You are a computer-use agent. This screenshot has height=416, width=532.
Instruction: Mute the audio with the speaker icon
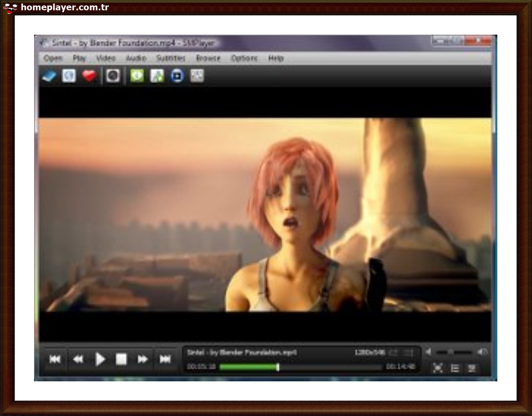click(x=429, y=352)
